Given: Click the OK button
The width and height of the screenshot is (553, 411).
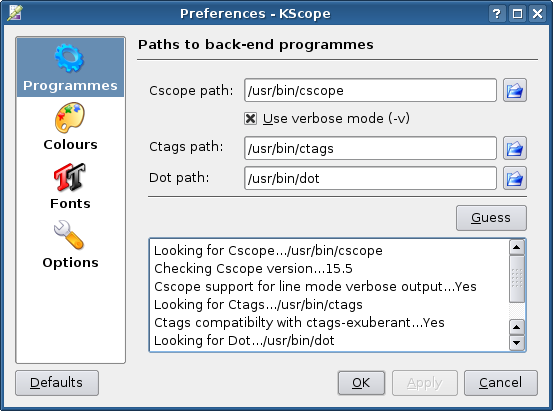Looking at the screenshot, I should coord(361,383).
